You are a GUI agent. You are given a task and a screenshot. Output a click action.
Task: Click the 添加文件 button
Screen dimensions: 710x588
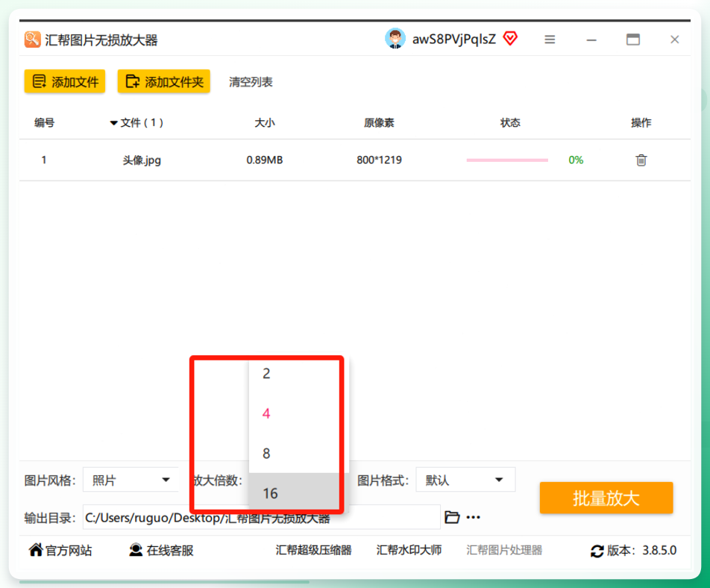[x=65, y=81]
